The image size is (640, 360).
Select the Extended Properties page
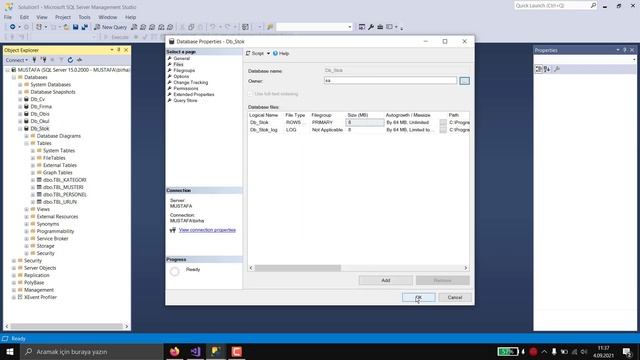click(193, 94)
